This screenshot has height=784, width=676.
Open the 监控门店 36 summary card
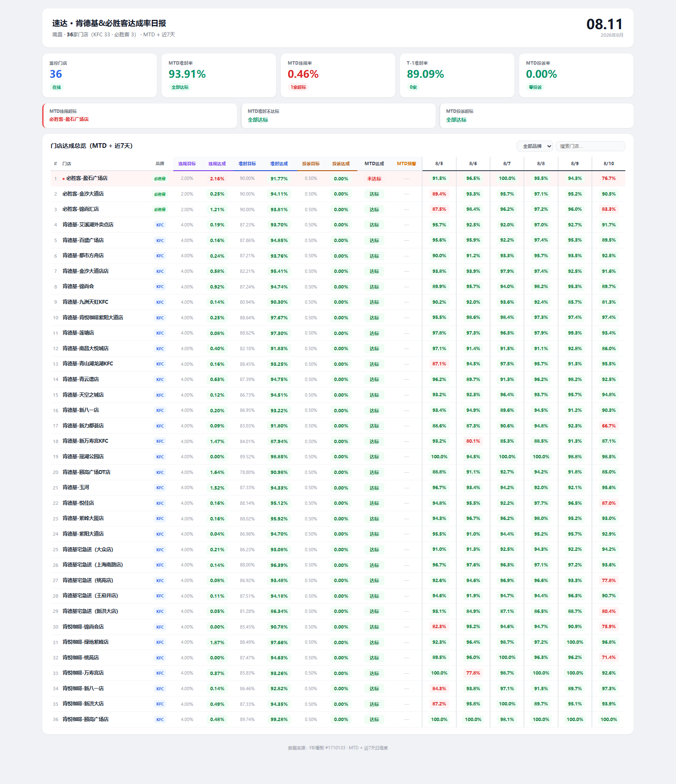[x=100, y=75]
